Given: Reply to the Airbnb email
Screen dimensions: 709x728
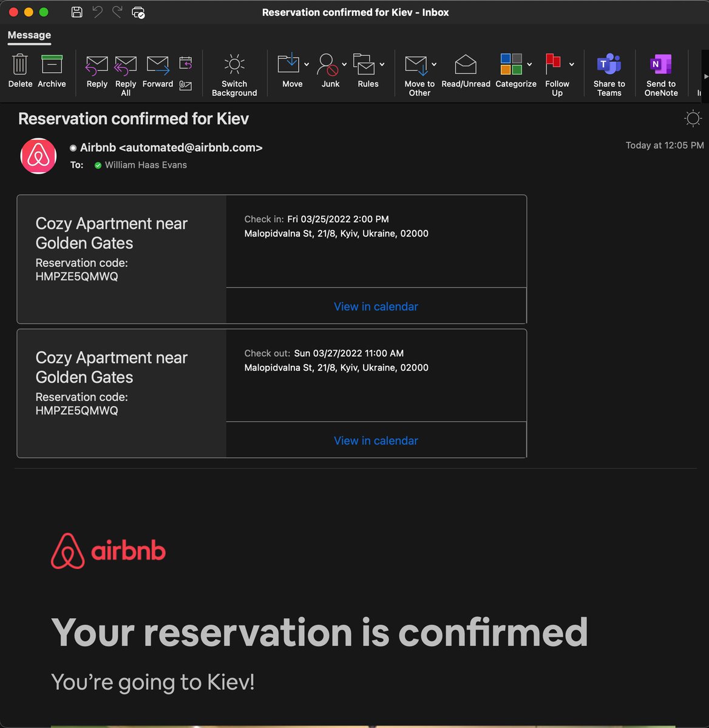Looking at the screenshot, I should click(97, 72).
